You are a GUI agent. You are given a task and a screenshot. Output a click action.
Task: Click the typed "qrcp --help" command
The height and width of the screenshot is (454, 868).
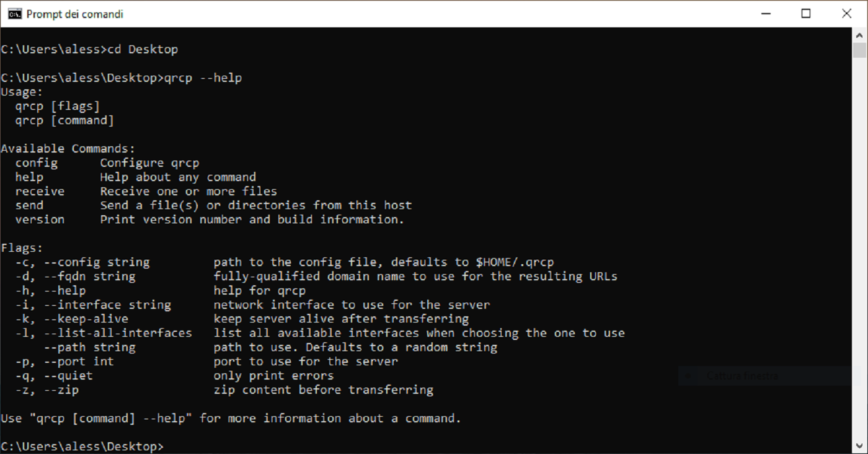pyautogui.click(x=203, y=78)
